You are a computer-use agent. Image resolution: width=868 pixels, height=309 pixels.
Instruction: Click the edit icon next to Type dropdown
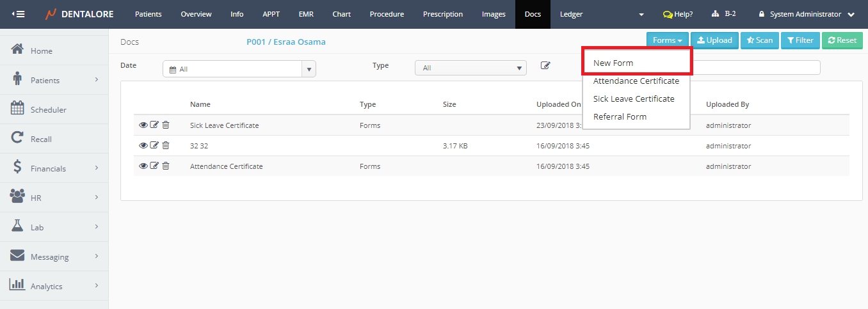click(x=545, y=65)
